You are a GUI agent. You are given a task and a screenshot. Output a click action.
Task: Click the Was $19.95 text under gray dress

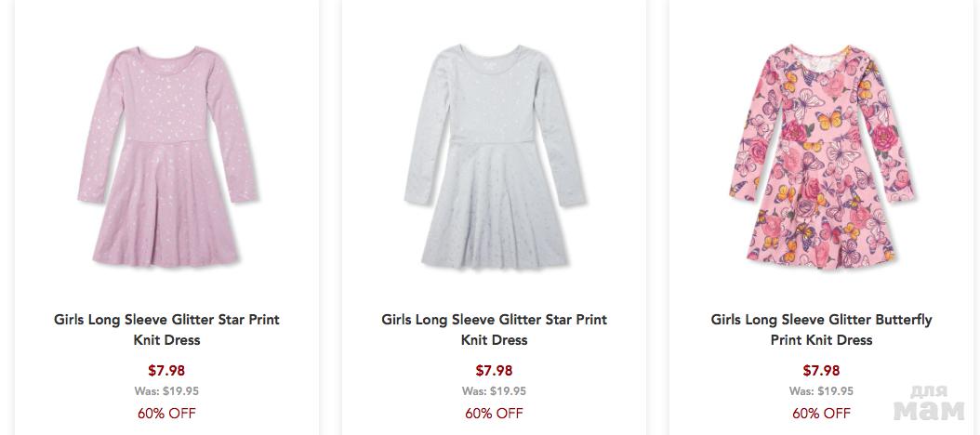point(494,391)
